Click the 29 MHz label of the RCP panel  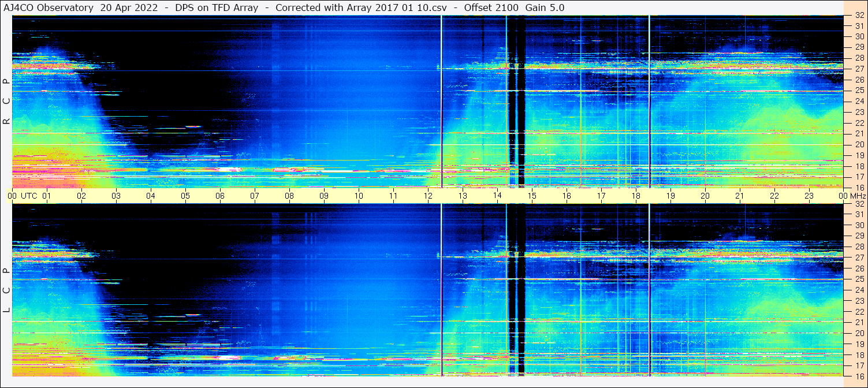859,47
